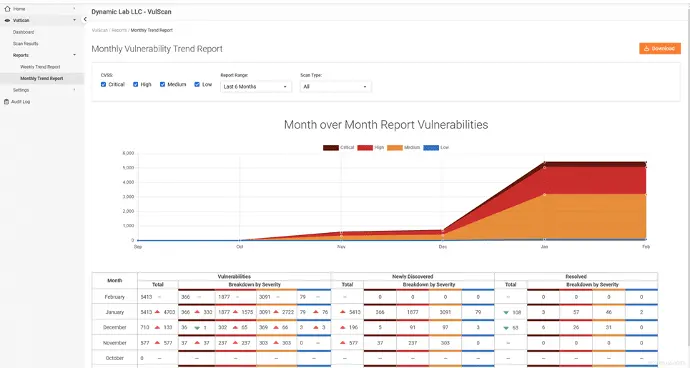Open Weekly Trend Report page

coord(40,67)
